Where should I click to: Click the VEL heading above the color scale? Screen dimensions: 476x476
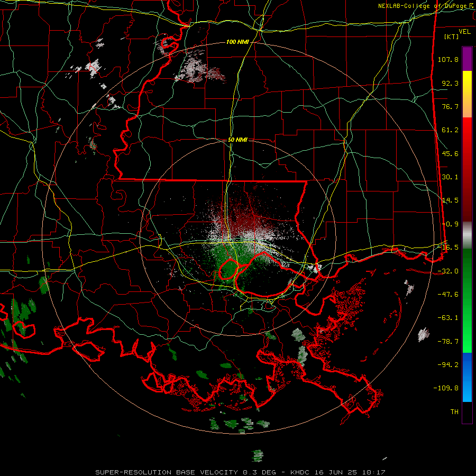coord(464,32)
